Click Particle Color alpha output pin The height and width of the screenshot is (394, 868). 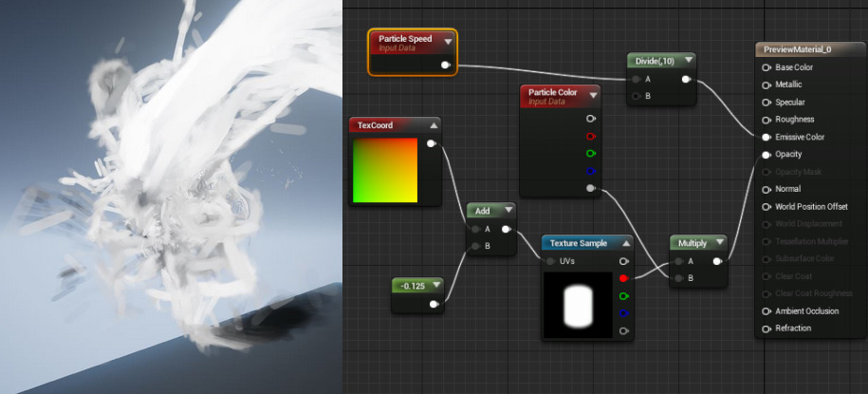point(591,188)
